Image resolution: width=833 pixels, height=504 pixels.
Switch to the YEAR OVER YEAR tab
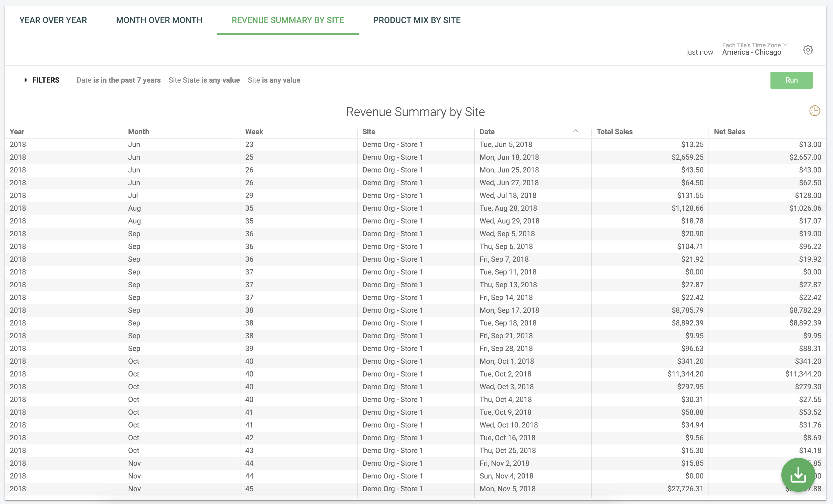tap(53, 20)
